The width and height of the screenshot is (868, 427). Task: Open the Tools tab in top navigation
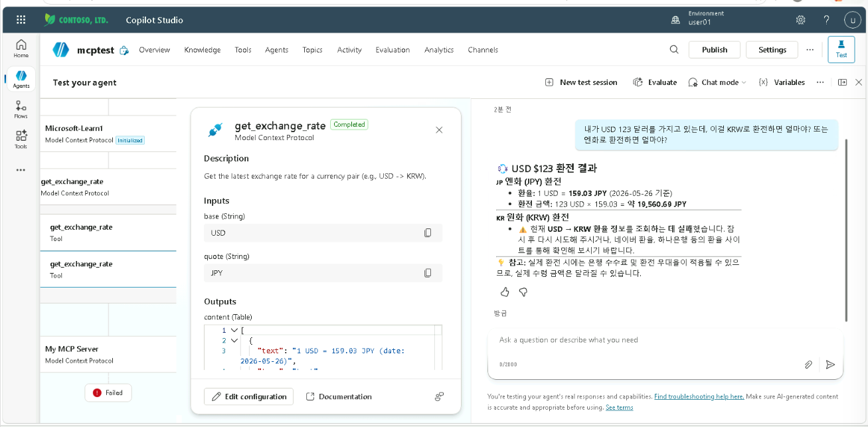243,50
